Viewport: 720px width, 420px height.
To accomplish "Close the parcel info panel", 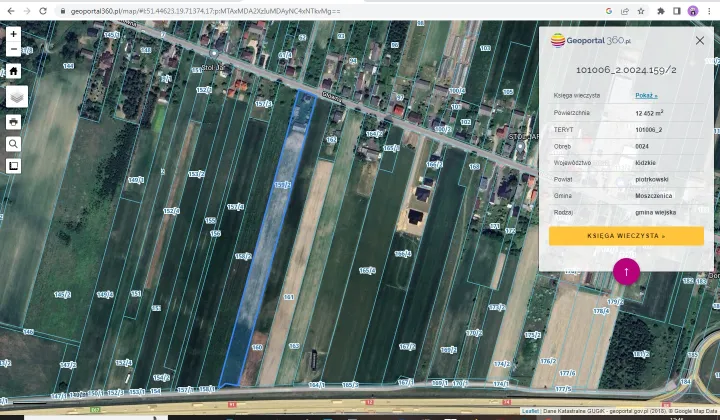I will point(700,40).
